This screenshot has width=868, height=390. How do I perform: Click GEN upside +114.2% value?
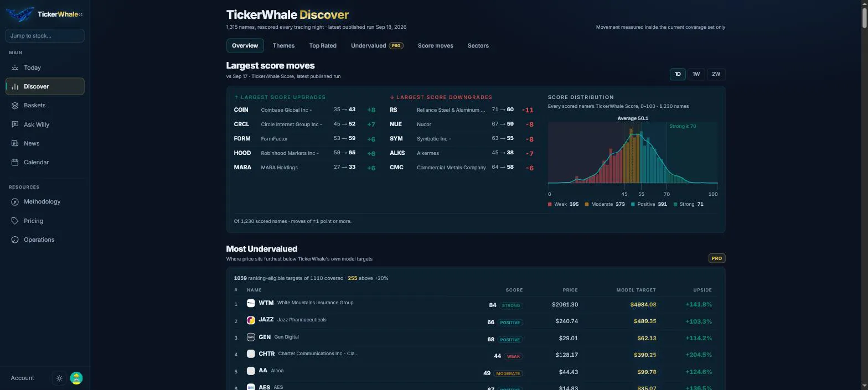point(699,338)
